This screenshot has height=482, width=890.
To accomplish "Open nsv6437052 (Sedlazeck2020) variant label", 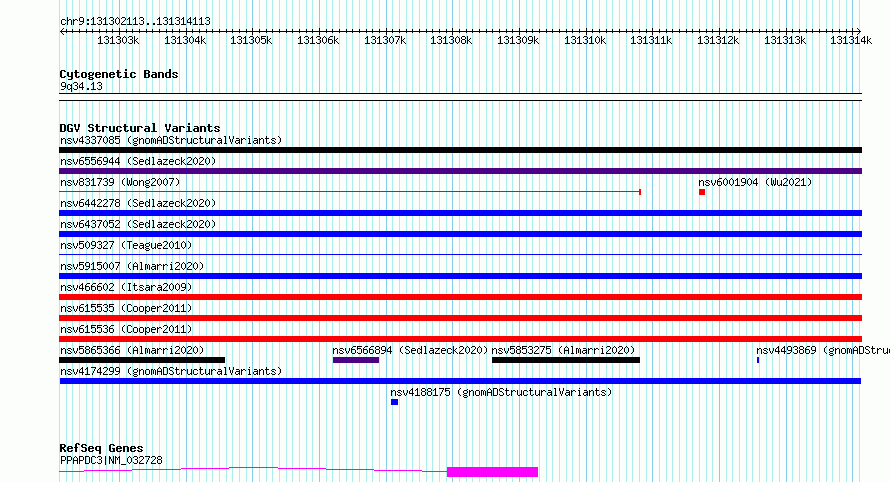I will pyautogui.click(x=138, y=224).
